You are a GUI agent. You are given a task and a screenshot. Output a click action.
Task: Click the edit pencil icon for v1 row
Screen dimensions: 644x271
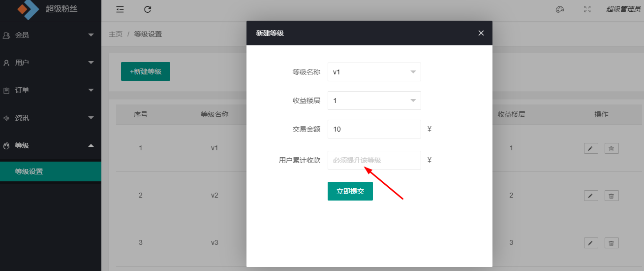click(591, 148)
